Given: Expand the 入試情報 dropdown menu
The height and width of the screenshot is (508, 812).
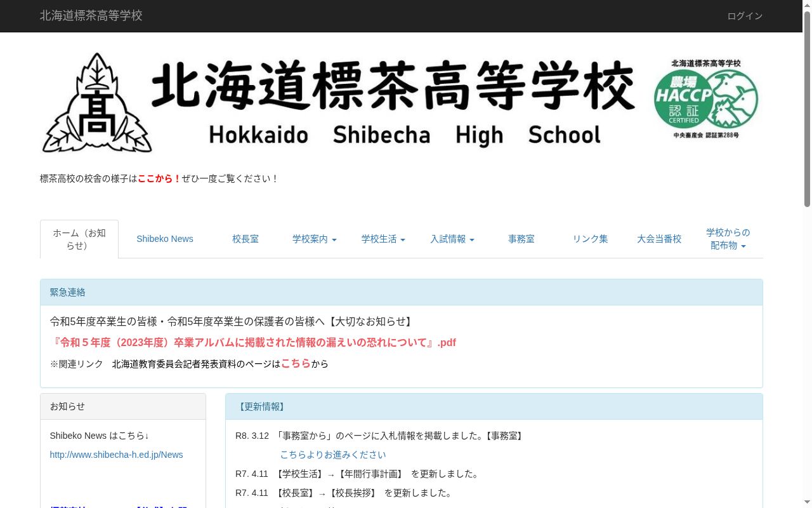Looking at the screenshot, I should tap(452, 239).
